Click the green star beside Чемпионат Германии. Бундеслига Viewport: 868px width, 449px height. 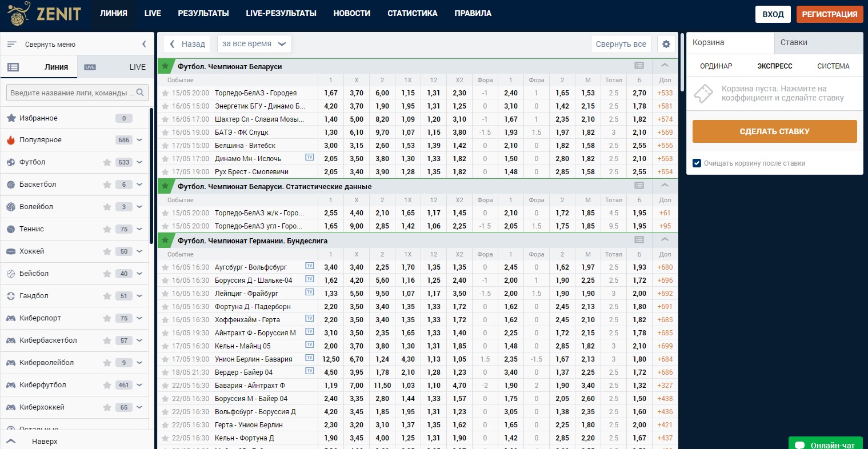(165, 240)
